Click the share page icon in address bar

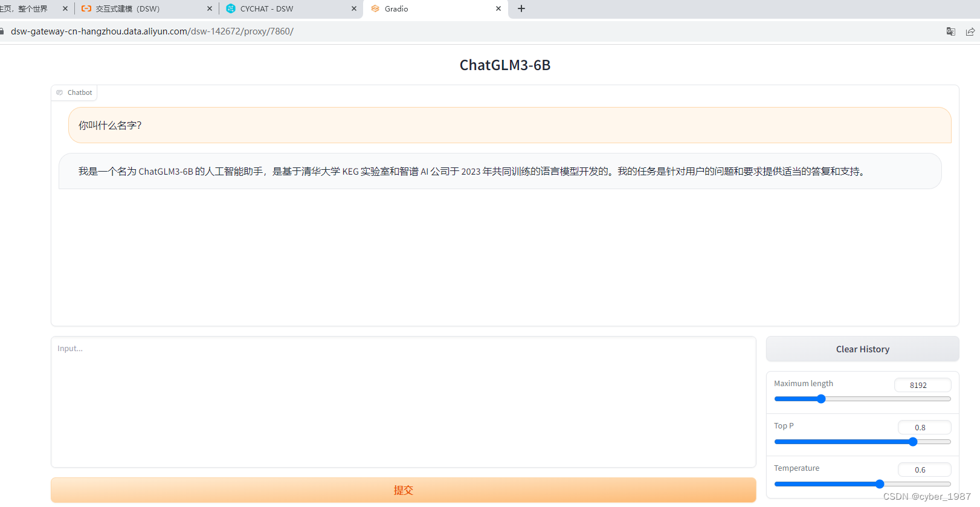[x=970, y=31]
